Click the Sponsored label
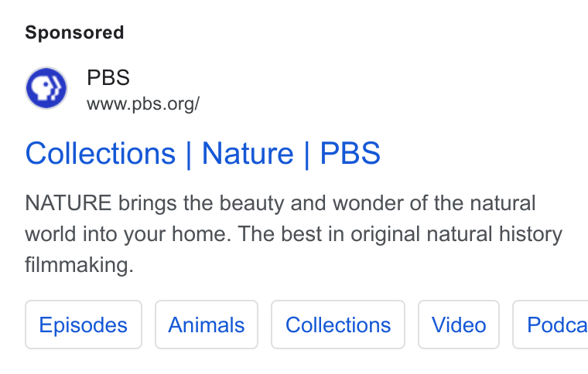This screenshot has width=588, height=374. (x=74, y=32)
